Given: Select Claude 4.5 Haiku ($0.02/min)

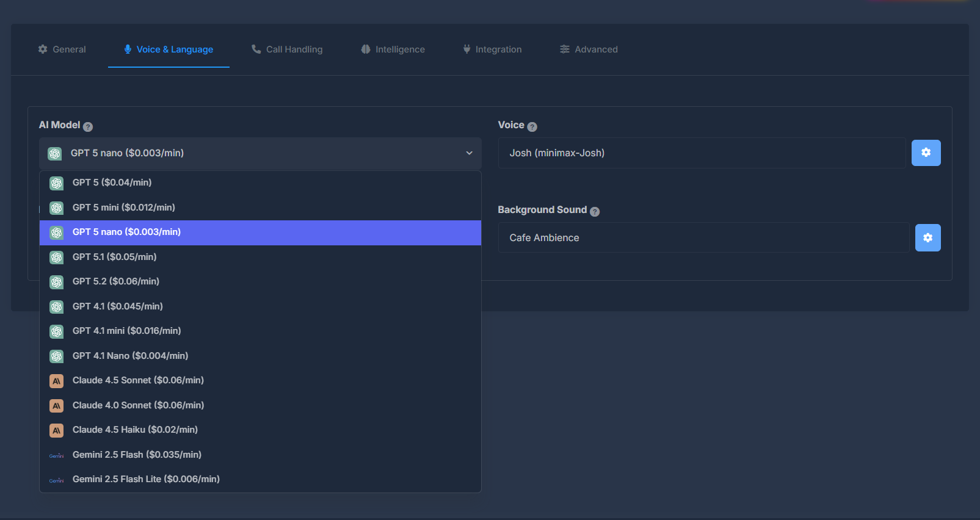Looking at the screenshot, I should coord(260,430).
